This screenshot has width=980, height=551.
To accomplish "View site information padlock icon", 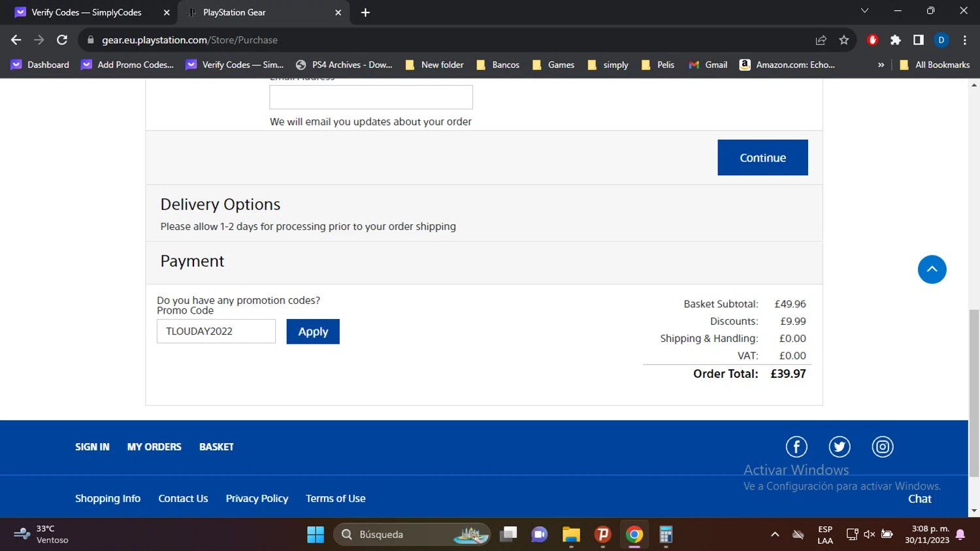I will click(91, 40).
